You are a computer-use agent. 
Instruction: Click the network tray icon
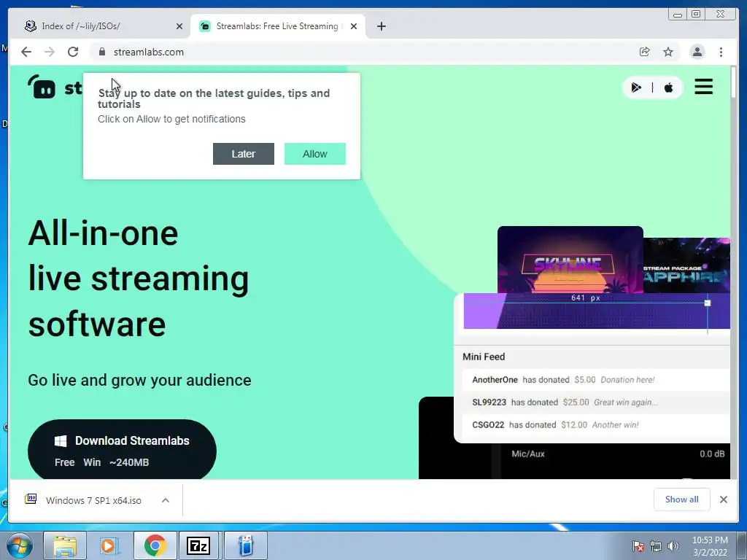coord(656,546)
